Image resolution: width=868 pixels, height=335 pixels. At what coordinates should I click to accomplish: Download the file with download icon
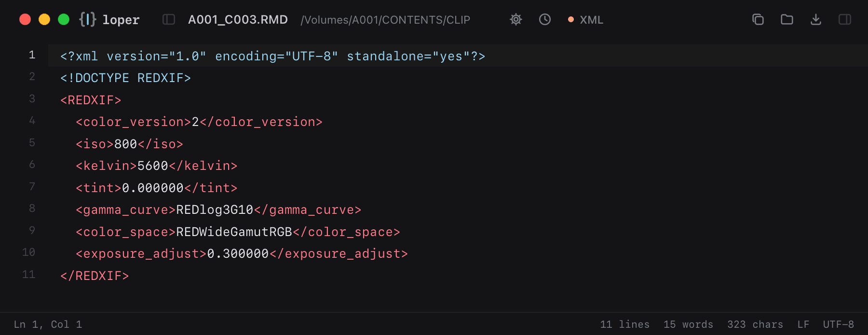tap(816, 19)
